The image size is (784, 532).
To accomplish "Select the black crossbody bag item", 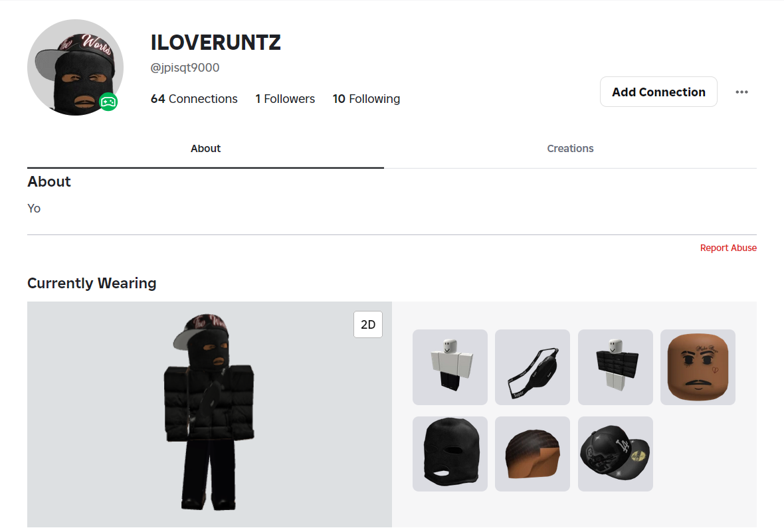I will pyautogui.click(x=532, y=367).
